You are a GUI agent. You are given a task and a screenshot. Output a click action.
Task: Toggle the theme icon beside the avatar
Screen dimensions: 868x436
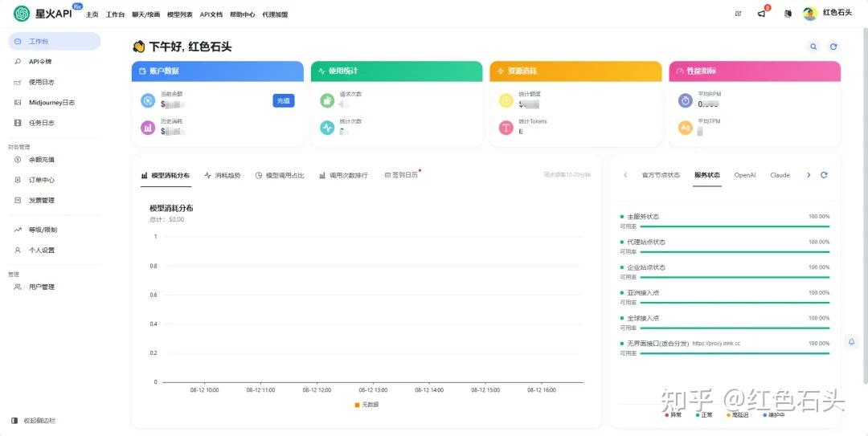pyautogui.click(x=788, y=14)
